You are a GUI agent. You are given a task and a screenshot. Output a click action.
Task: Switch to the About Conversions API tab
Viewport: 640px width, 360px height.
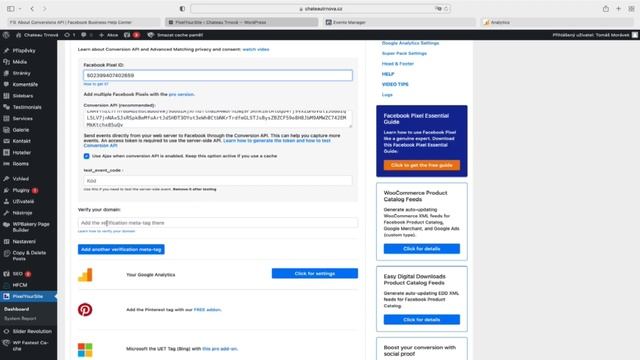[x=83, y=22]
